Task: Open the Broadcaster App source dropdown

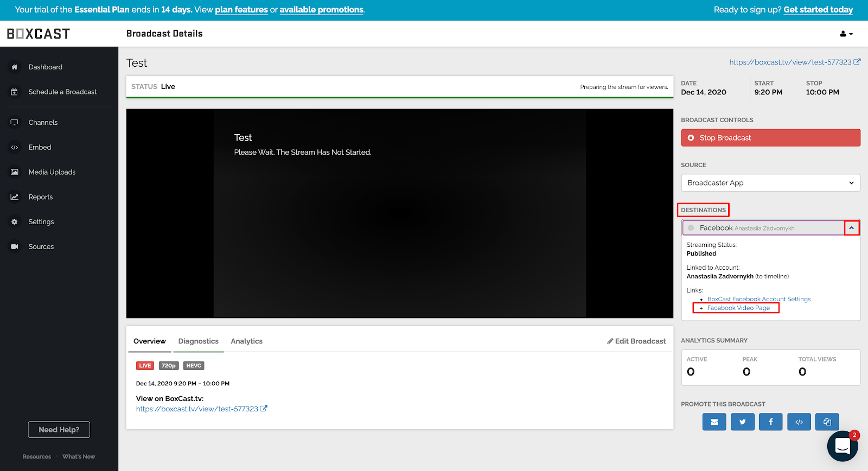Action: tap(771, 183)
